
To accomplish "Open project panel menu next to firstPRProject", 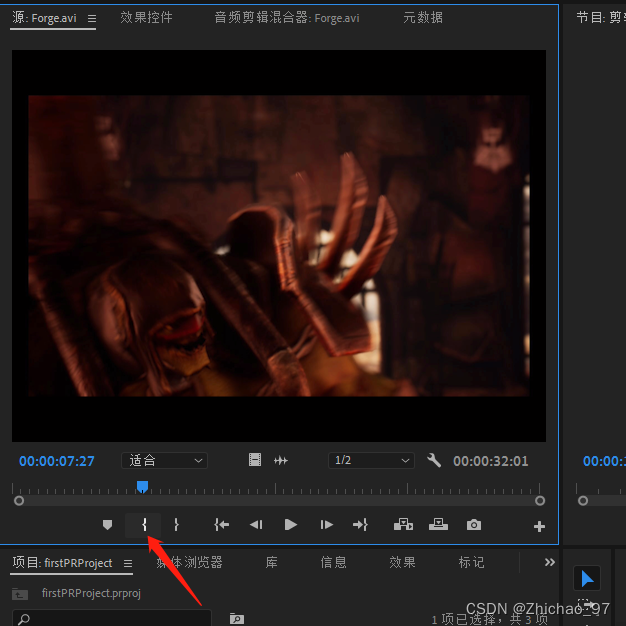I will (128, 563).
